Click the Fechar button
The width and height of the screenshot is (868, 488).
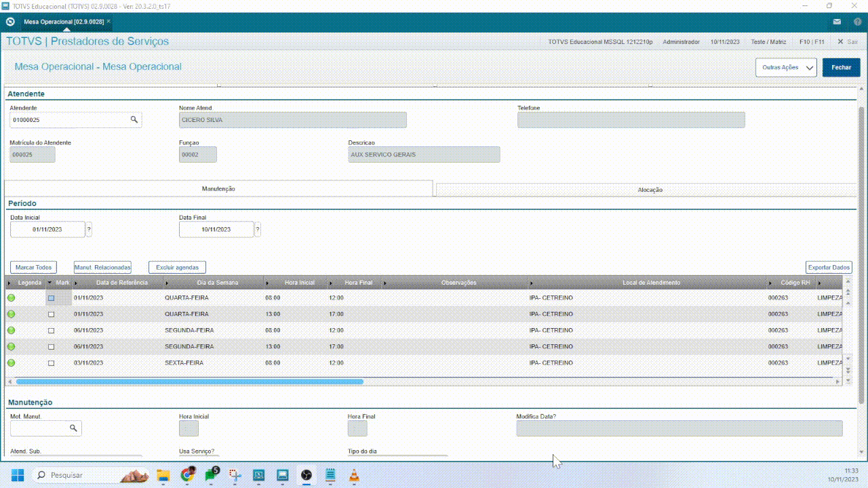[x=842, y=68]
